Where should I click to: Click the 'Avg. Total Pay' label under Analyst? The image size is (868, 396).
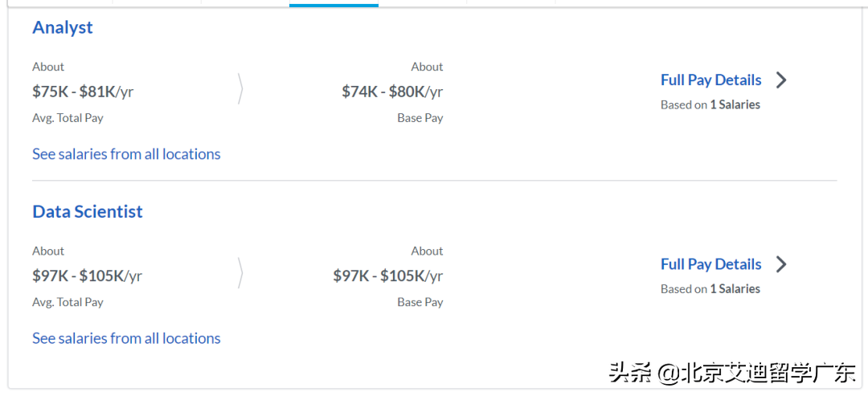pyautogui.click(x=68, y=117)
